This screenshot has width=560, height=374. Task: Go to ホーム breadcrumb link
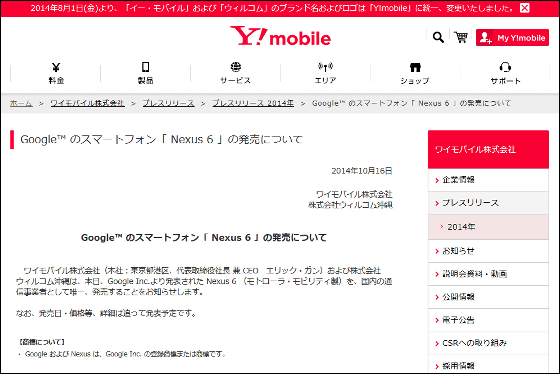tap(21, 103)
